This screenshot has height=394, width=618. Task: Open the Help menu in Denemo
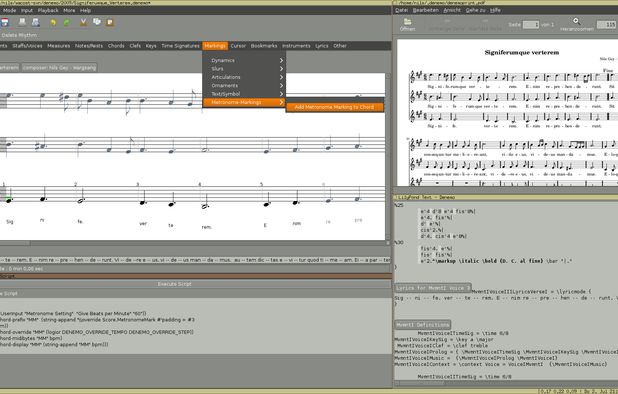[x=86, y=10]
